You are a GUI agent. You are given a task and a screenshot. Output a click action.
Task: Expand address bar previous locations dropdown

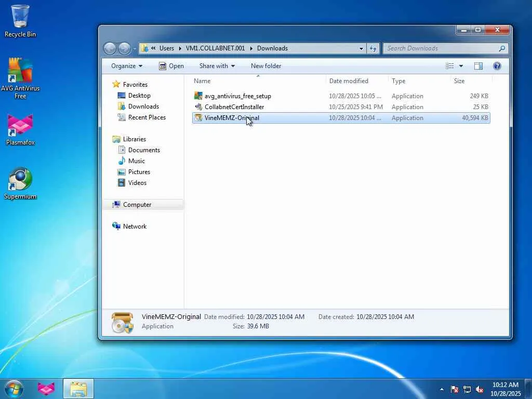tap(362, 48)
